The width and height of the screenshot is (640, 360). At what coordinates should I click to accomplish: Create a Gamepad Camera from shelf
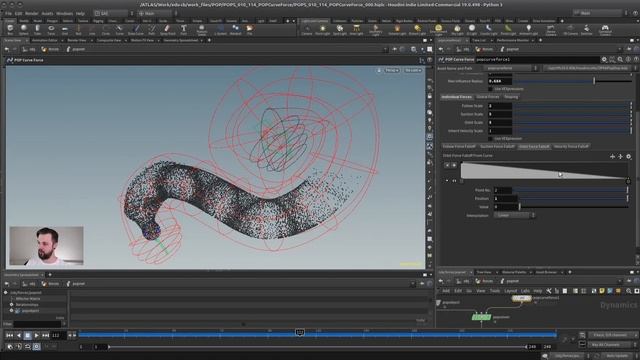(605, 29)
